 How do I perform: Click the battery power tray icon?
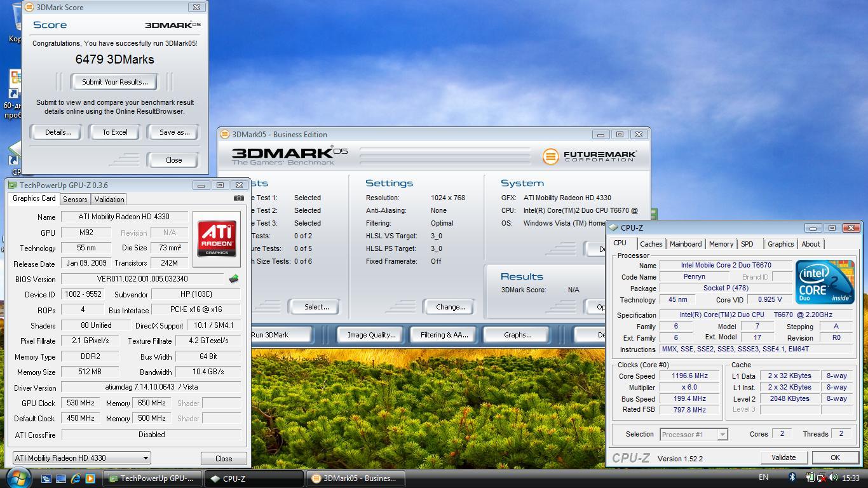tap(810, 477)
